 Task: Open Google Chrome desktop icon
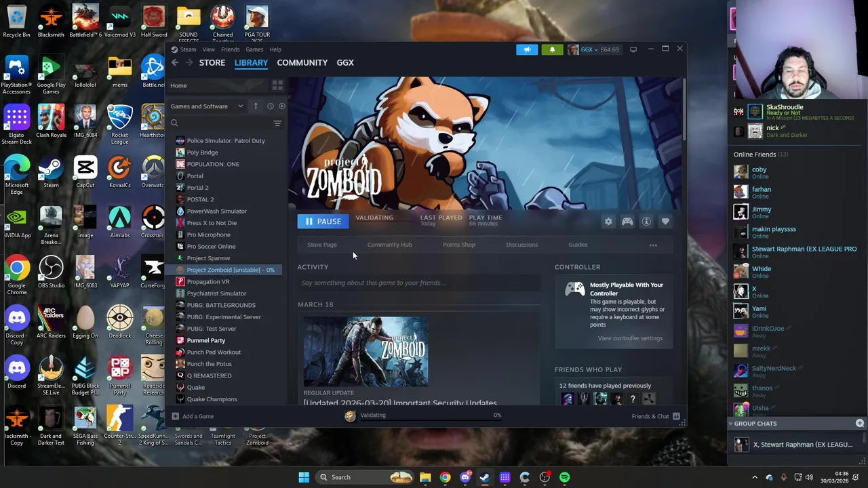(16, 274)
